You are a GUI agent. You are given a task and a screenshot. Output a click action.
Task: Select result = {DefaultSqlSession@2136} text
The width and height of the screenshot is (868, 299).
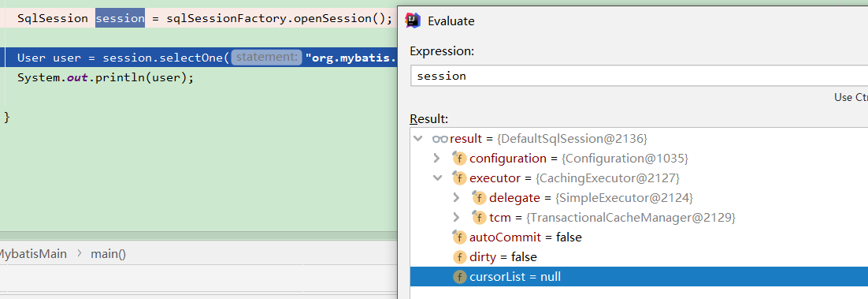(548, 139)
